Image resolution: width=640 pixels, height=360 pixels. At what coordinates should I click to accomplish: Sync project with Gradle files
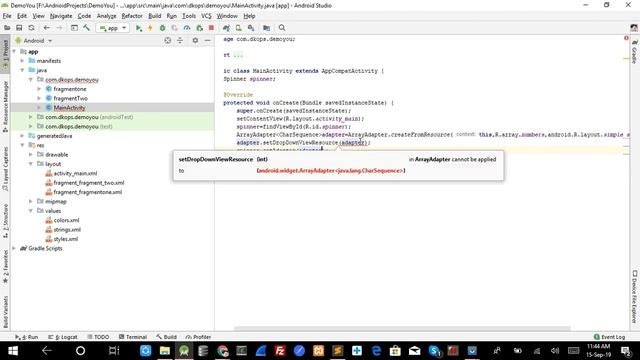pos(226,28)
